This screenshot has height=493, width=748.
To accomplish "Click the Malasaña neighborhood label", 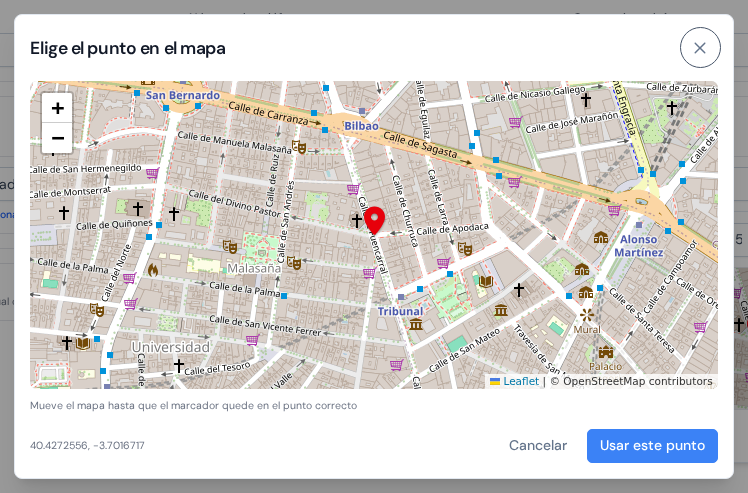I will [x=254, y=269].
